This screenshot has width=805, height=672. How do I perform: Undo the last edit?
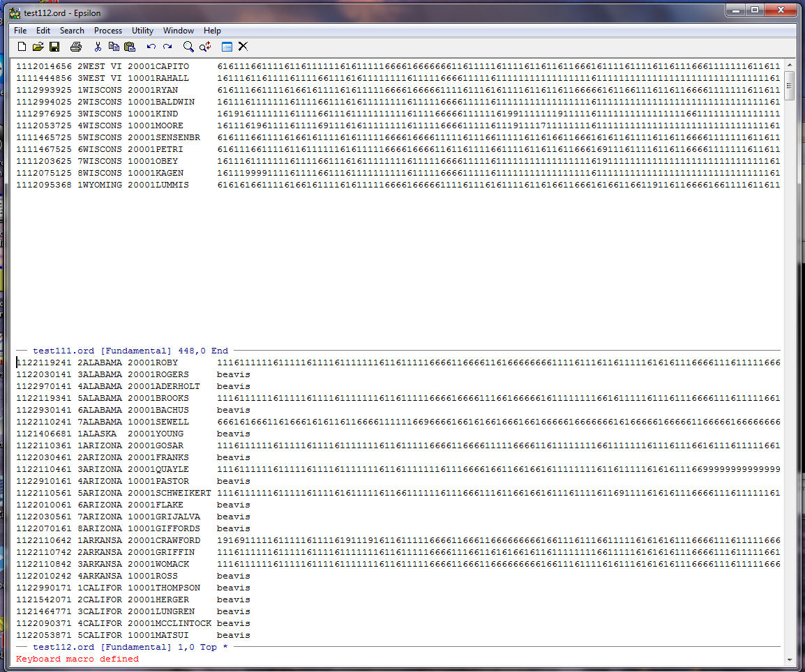151,47
